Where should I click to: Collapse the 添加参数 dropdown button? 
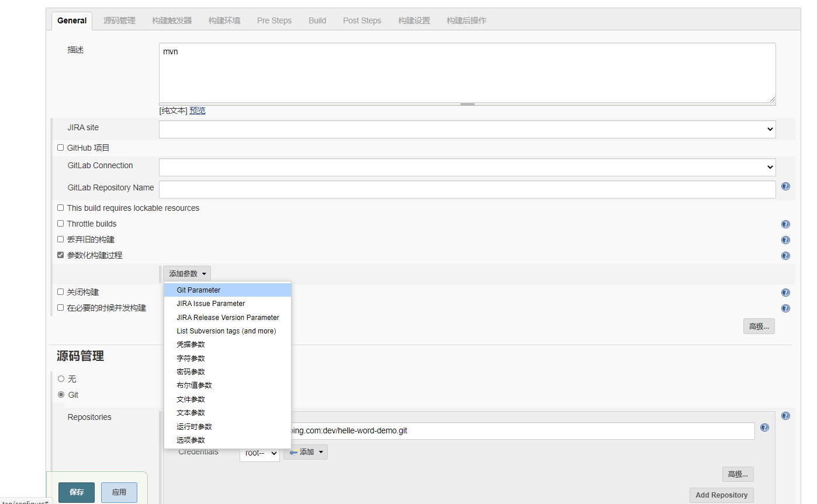tap(187, 273)
